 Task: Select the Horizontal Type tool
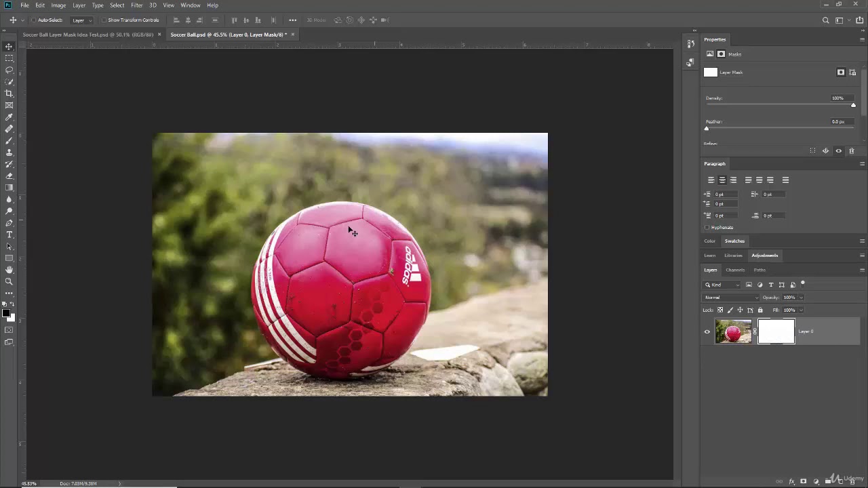pyautogui.click(x=9, y=235)
